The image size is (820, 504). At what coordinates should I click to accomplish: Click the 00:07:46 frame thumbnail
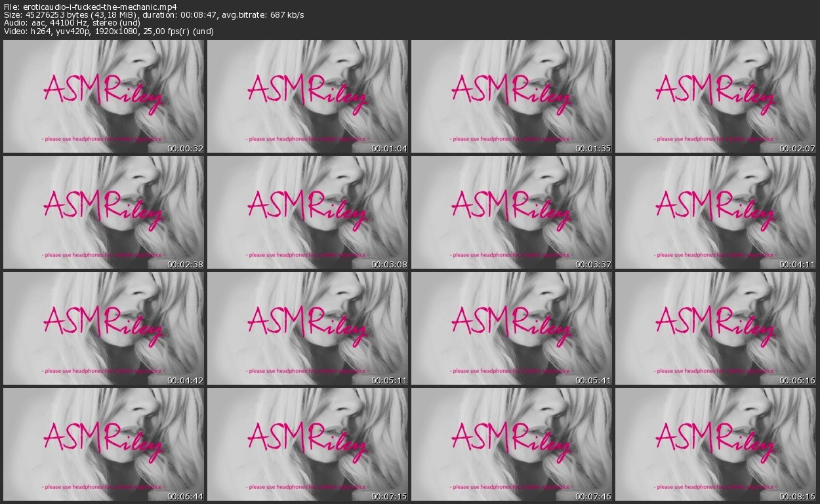point(512,444)
